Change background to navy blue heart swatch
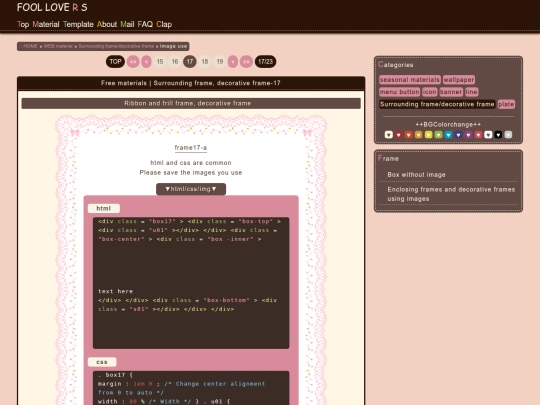 click(458, 135)
